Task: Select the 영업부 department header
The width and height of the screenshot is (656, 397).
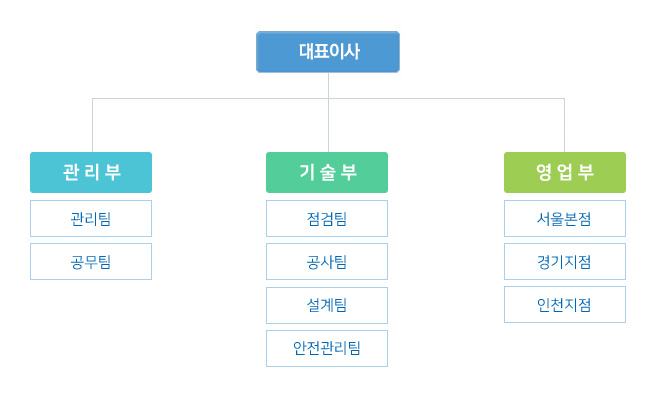Action: click(x=565, y=172)
